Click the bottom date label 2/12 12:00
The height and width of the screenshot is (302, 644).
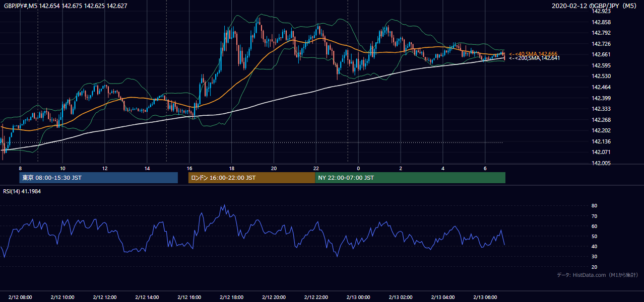point(105,297)
